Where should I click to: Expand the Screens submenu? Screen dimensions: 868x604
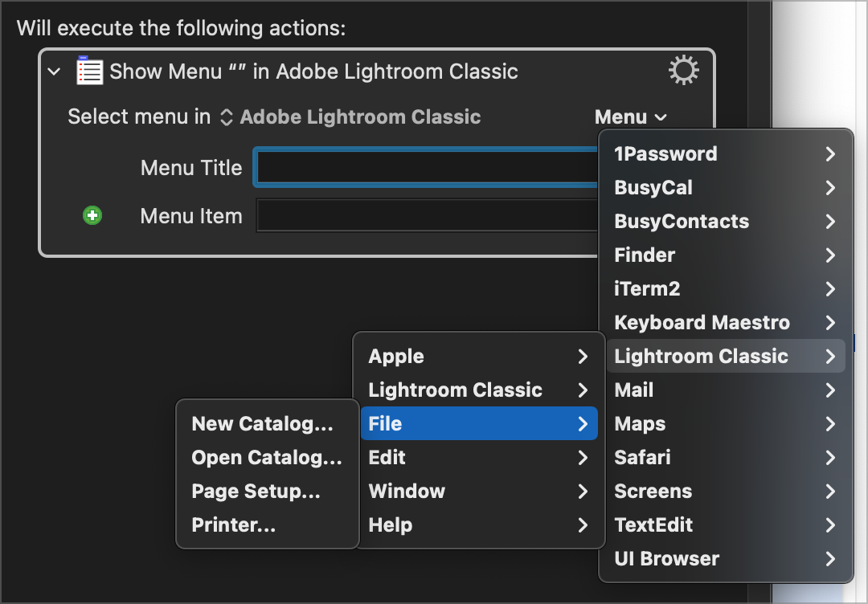(726, 492)
